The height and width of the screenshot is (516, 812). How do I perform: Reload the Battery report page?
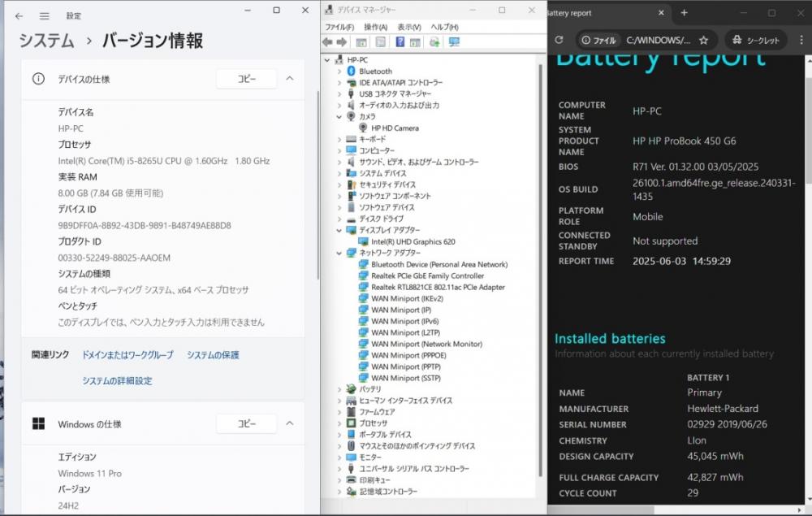click(559, 40)
